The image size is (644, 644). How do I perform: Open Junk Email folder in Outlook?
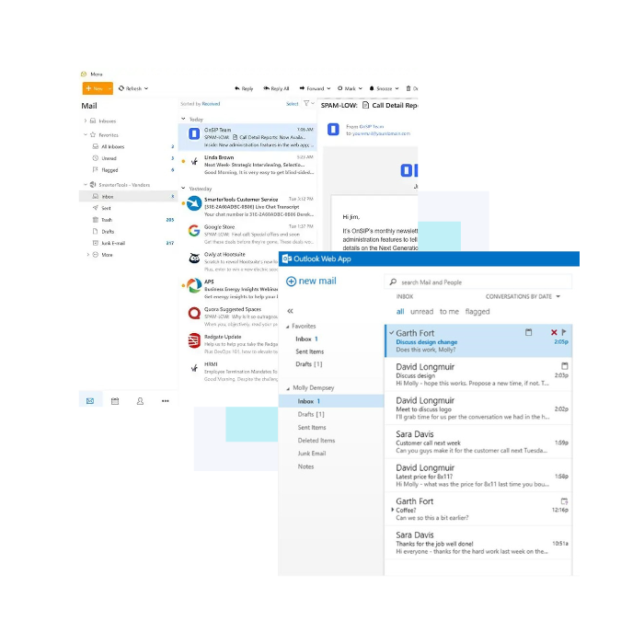[312, 454]
